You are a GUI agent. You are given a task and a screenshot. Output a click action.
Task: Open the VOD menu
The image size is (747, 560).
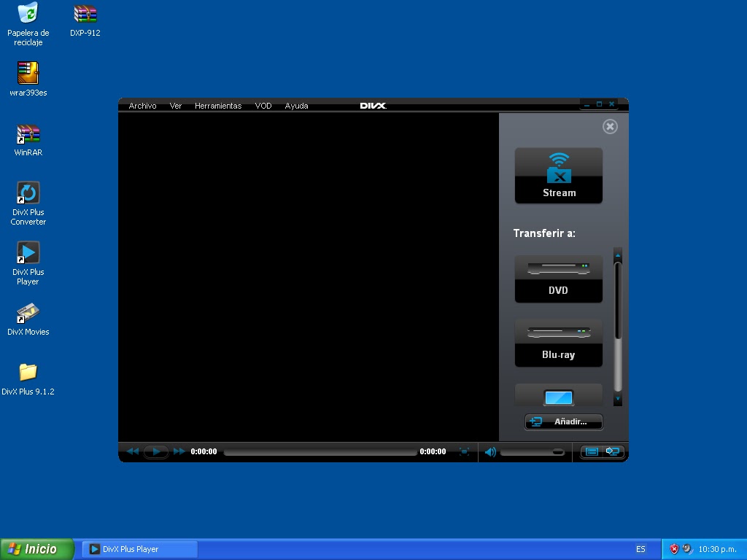click(263, 106)
